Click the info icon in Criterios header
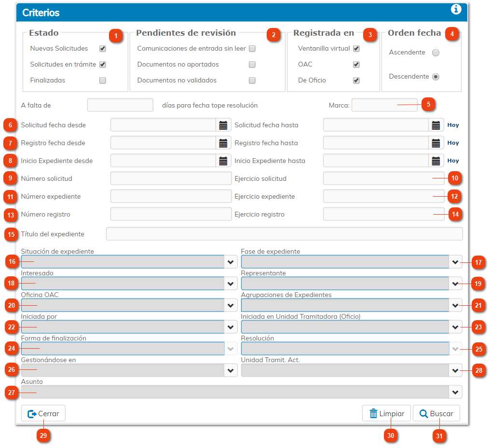 [456, 10]
